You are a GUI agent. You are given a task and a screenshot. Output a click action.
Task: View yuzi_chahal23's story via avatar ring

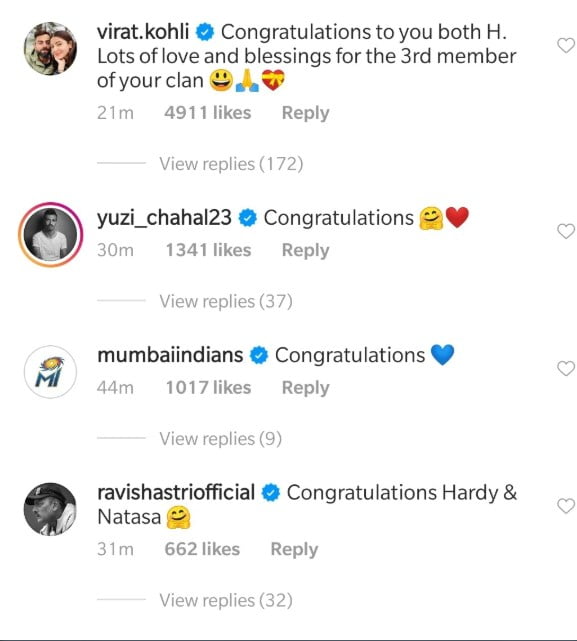coord(50,234)
